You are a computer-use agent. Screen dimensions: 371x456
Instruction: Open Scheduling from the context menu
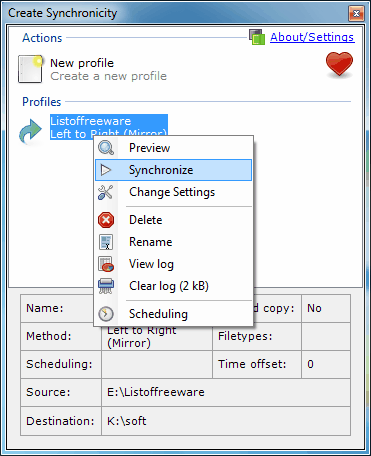(x=174, y=314)
